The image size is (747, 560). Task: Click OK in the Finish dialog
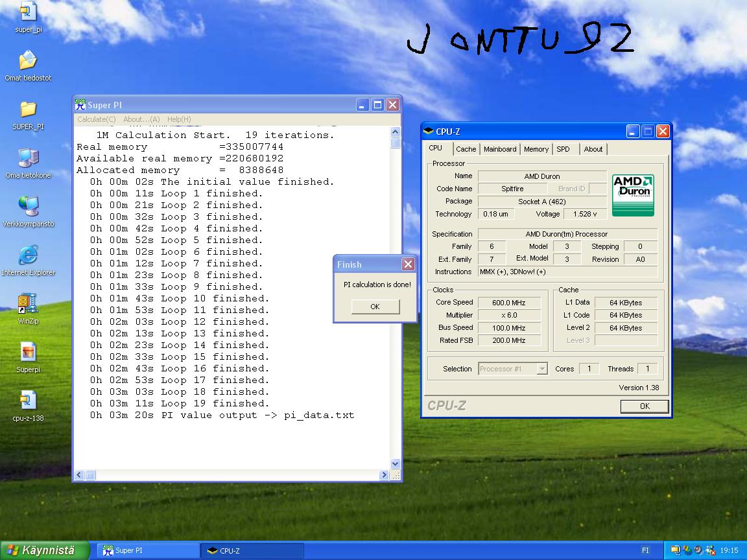[x=375, y=307]
